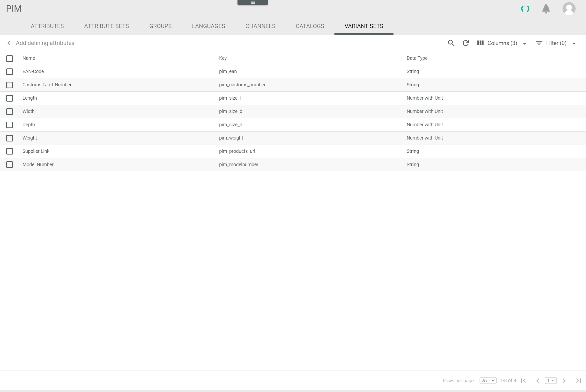Check the Model Number checkbox
This screenshot has width=586, height=392.
point(9,164)
